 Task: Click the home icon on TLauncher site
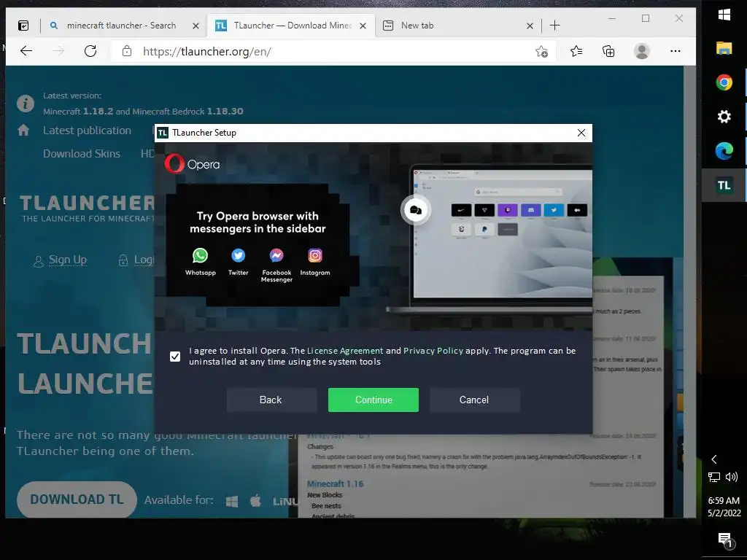[23, 130]
